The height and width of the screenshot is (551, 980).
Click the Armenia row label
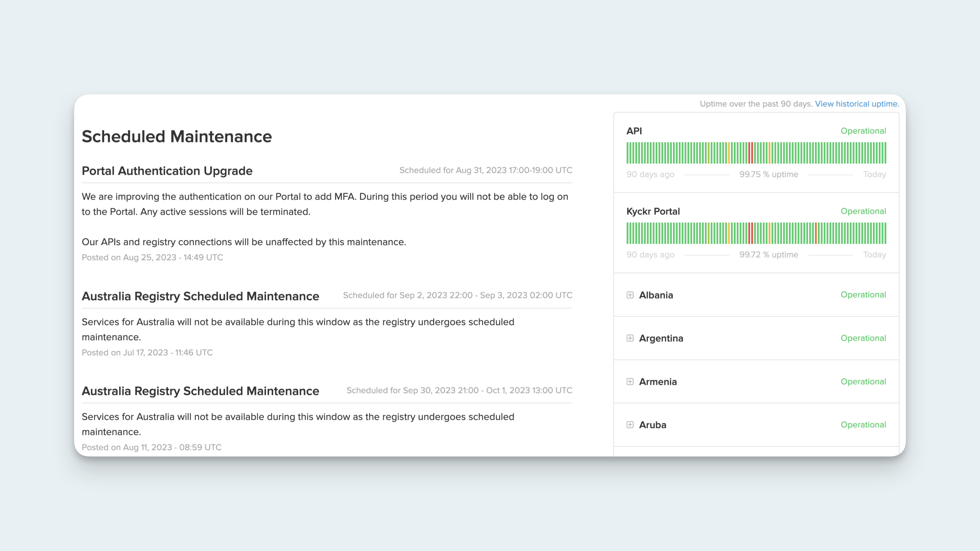point(658,382)
